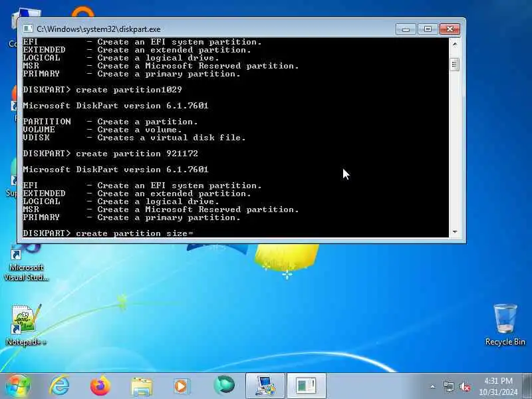Click the 'VOLUME - Create a volume.' line
This screenshot has height=399, width=532.
coord(102,130)
